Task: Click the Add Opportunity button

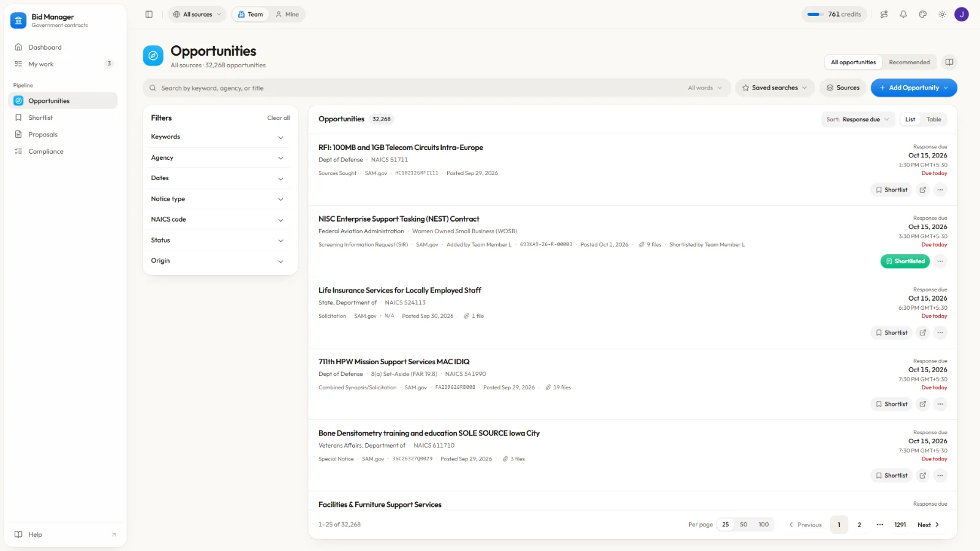Action: (914, 88)
